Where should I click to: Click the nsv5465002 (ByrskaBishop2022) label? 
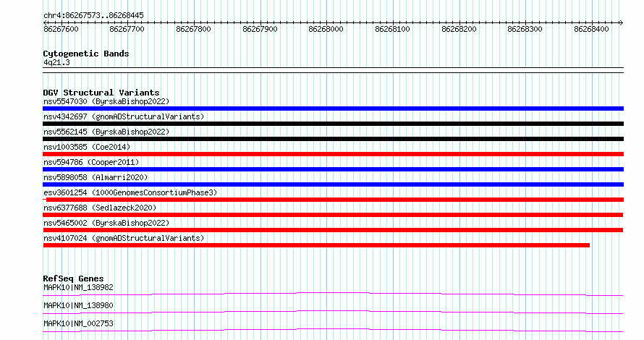click(x=106, y=223)
